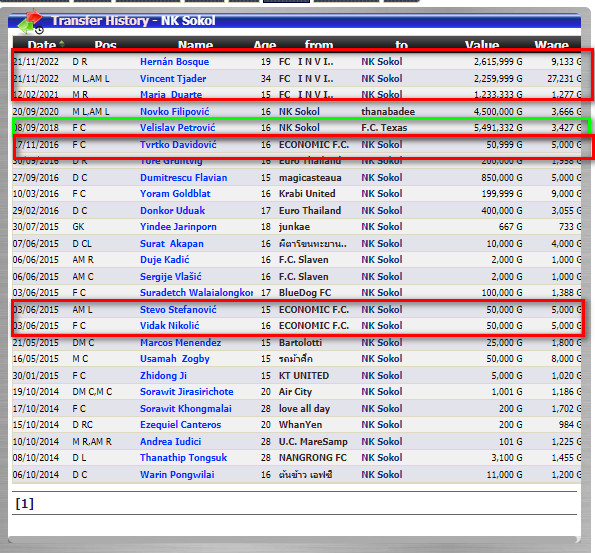Open player Warin Pongwilai

click(177, 475)
